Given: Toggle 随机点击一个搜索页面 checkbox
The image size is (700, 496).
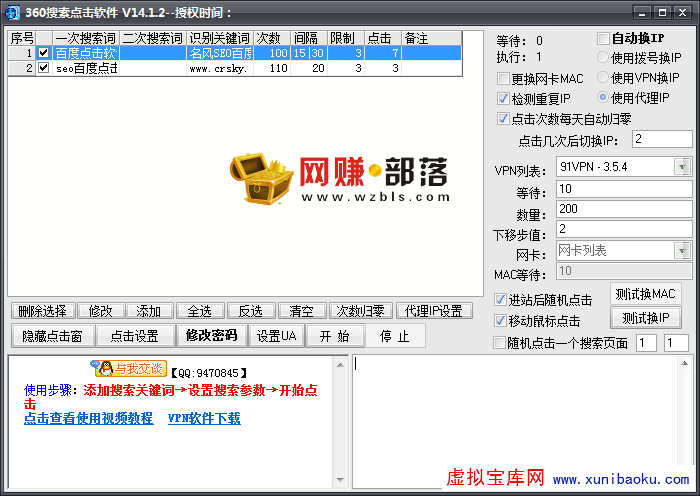Looking at the screenshot, I should (501, 343).
